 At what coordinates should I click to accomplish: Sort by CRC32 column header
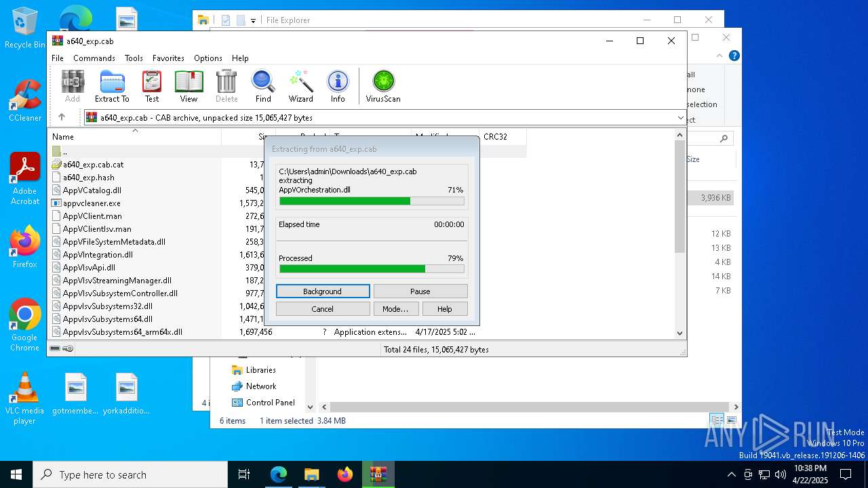click(502, 136)
